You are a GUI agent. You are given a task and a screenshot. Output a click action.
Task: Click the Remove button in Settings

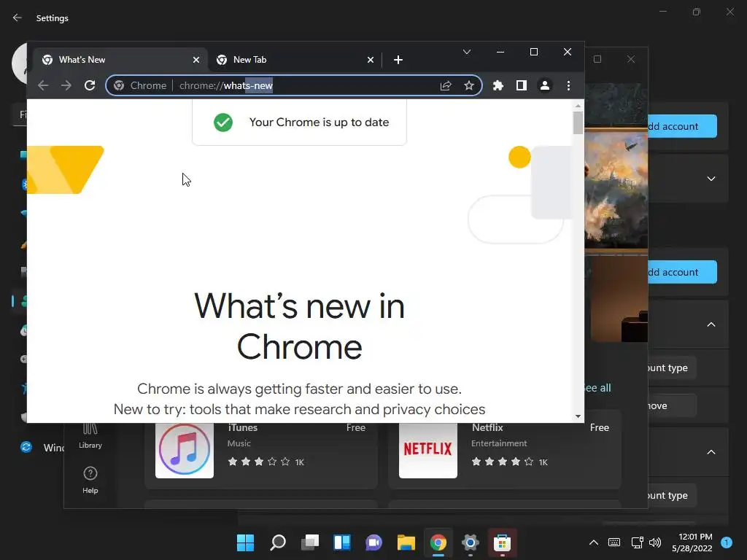(x=671, y=405)
